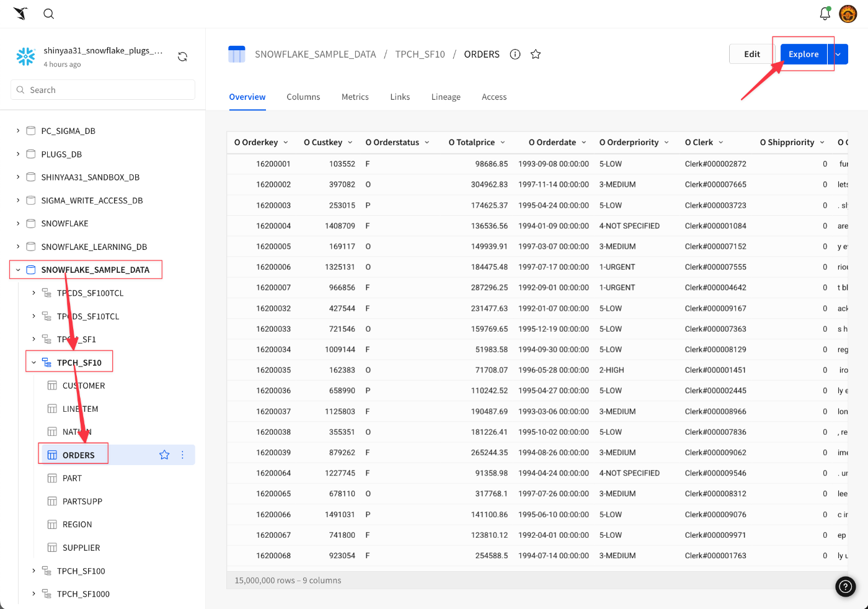868x609 pixels.
Task: Open O Orderpriority column menu arrow
Action: (666, 143)
